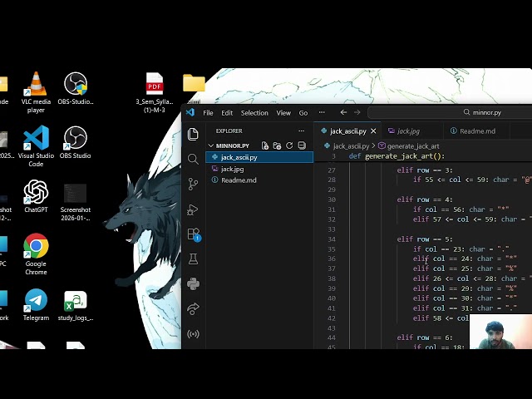
Task: Open the Go menu
Action: (303, 113)
